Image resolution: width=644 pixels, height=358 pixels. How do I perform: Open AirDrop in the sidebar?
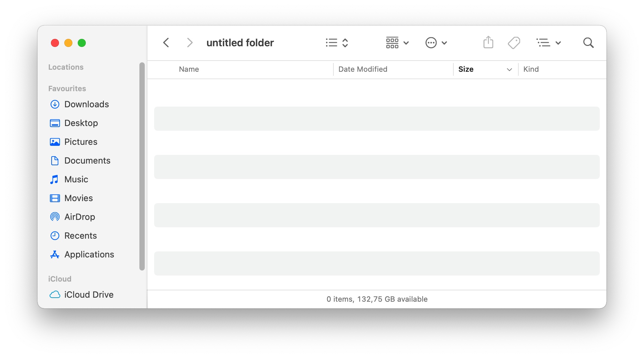coord(80,217)
